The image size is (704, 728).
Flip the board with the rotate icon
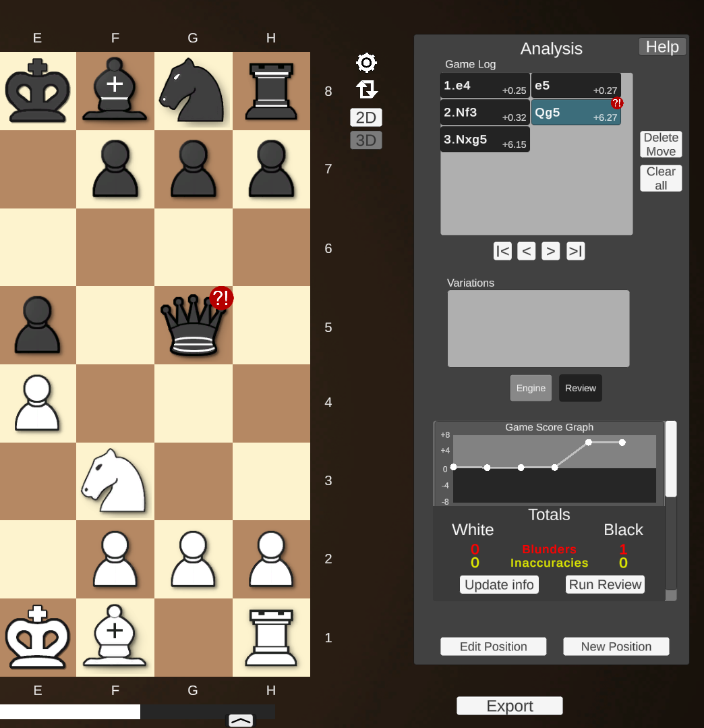click(x=366, y=89)
